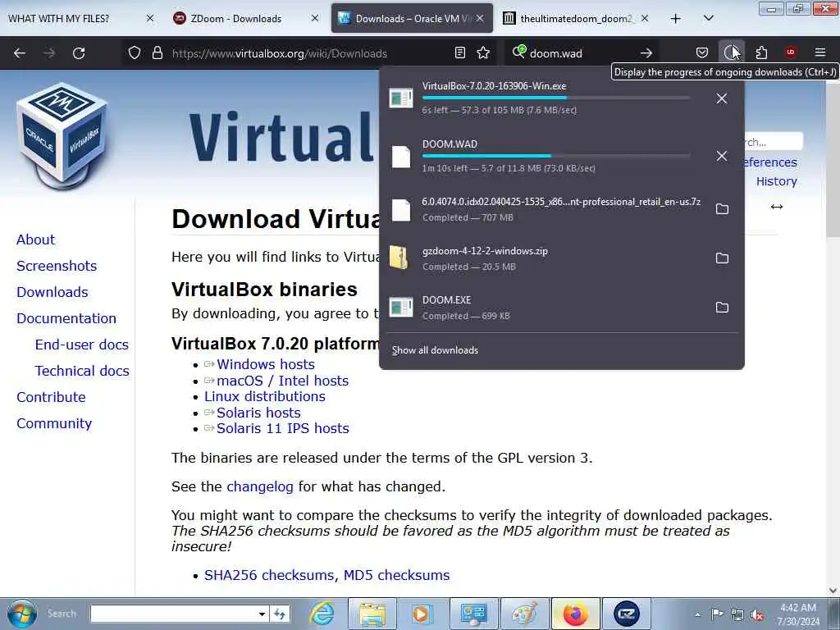840x630 pixels.
Task: Switch to ZDoom - Downloads tab
Action: coord(235,19)
